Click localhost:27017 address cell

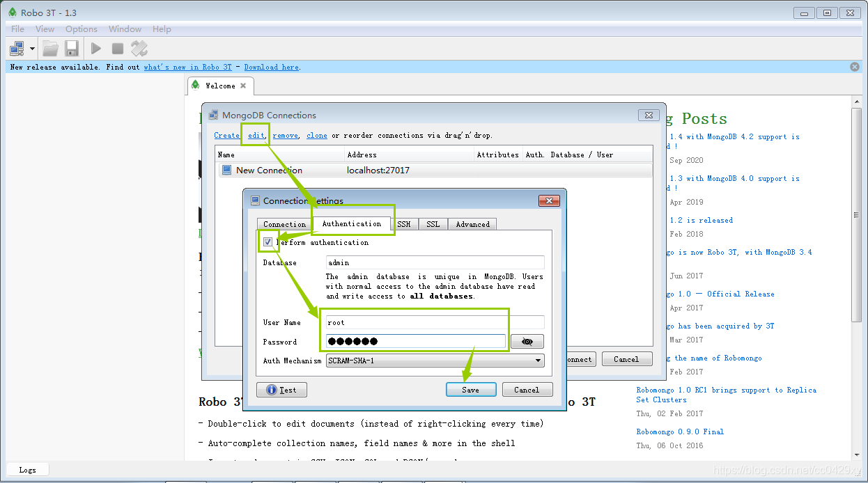(378, 170)
